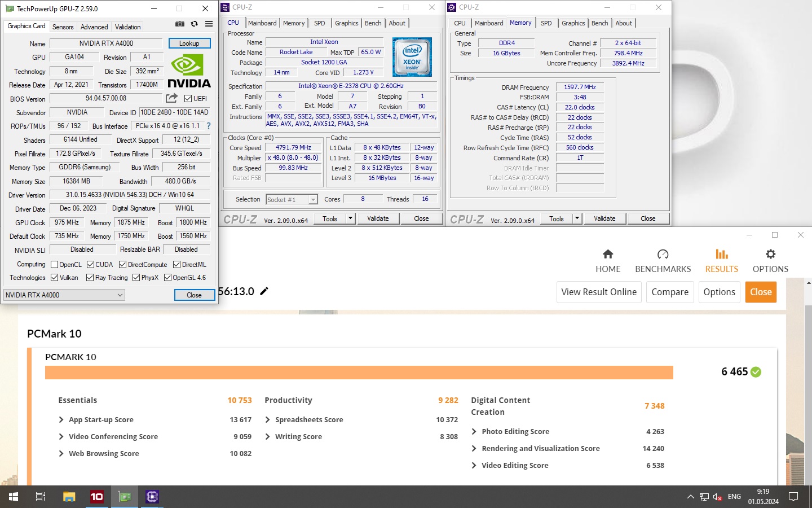Click the GPU-Z refresh icon
This screenshot has width=812, height=508.
(x=194, y=24)
